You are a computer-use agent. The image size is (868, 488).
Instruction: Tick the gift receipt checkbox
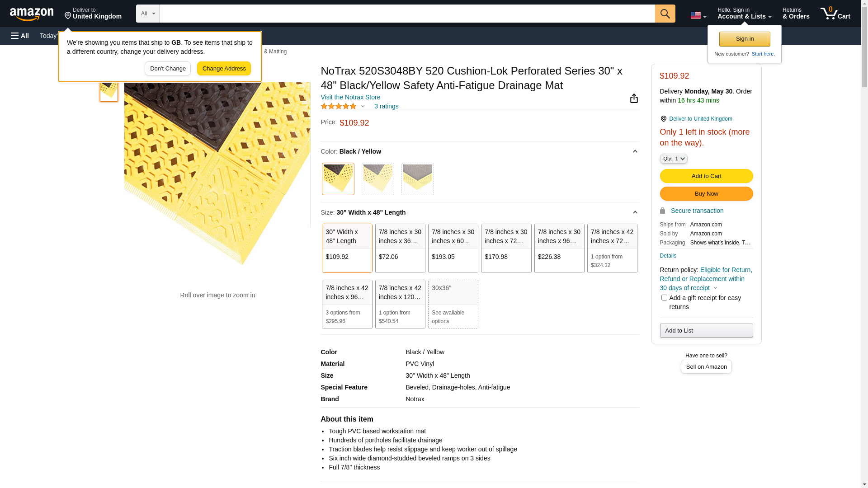664,298
